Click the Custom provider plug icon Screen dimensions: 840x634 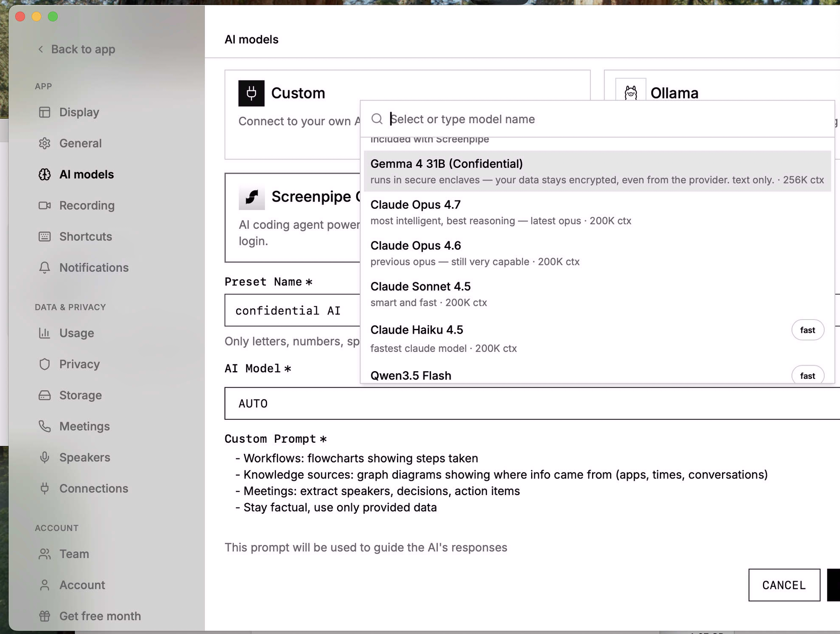[x=251, y=93]
